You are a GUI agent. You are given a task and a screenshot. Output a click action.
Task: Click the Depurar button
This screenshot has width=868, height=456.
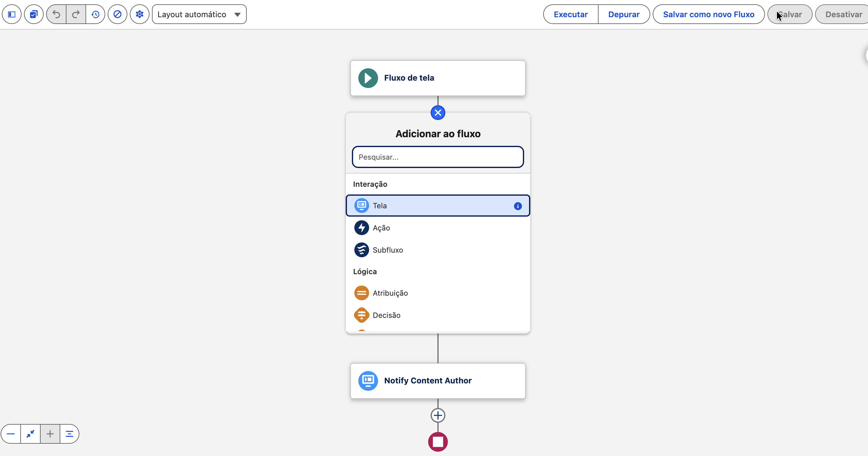624,14
